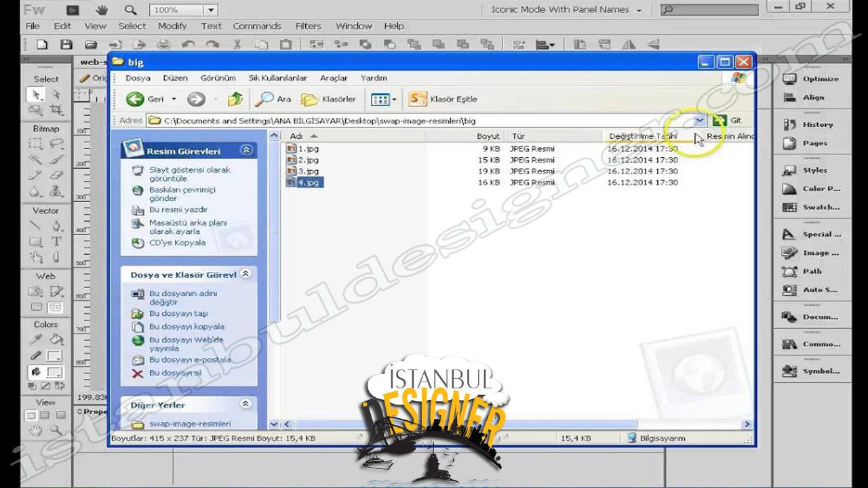Viewport: 868px width, 488px height.
Task: Collapse the Diğer Yerler section
Action: pyautogui.click(x=245, y=404)
